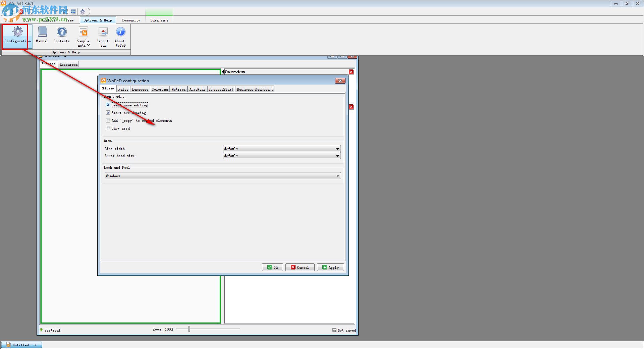The height and width of the screenshot is (349, 644).
Task: Select the Resources tab in editor window
Action: pos(68,64)
